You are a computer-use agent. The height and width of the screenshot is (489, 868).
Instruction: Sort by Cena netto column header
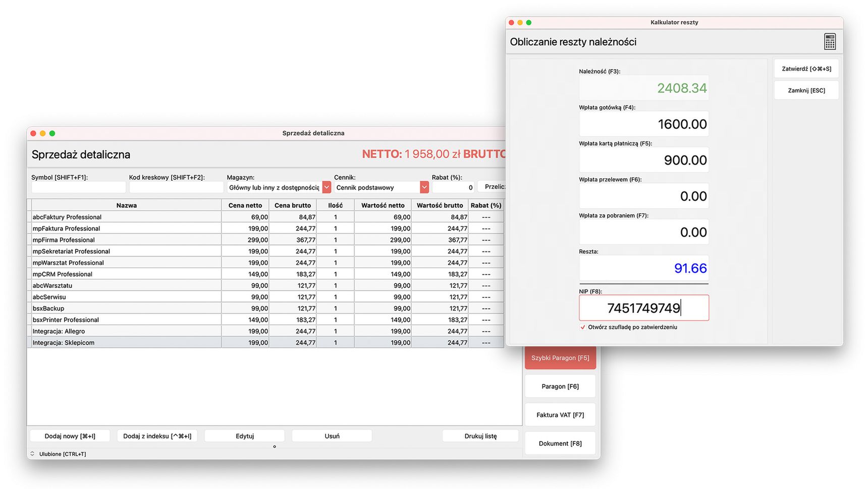[x=245, y=205]
